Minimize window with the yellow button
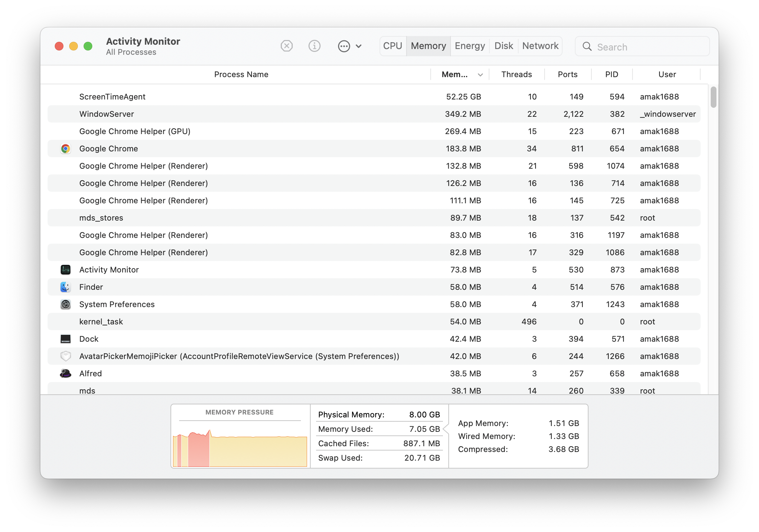Image resolution: width=759 pixels, height=532 pixels. tap(74, 46)
